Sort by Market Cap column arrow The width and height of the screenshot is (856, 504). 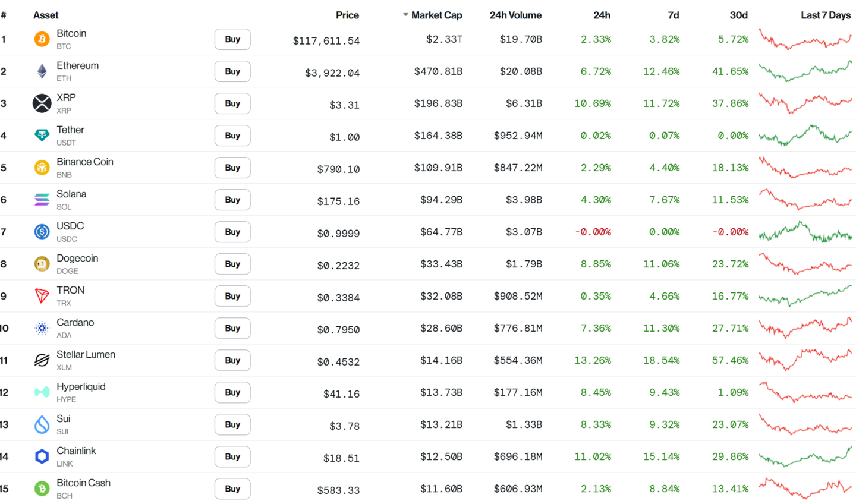click(x=405, y=15)
